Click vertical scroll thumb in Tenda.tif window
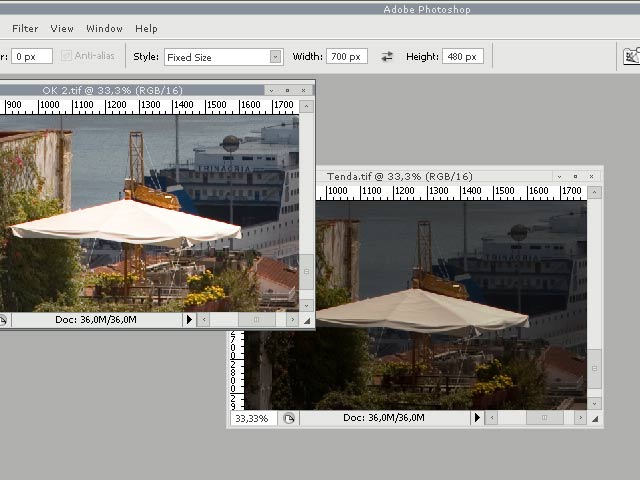 click(594, 369)
